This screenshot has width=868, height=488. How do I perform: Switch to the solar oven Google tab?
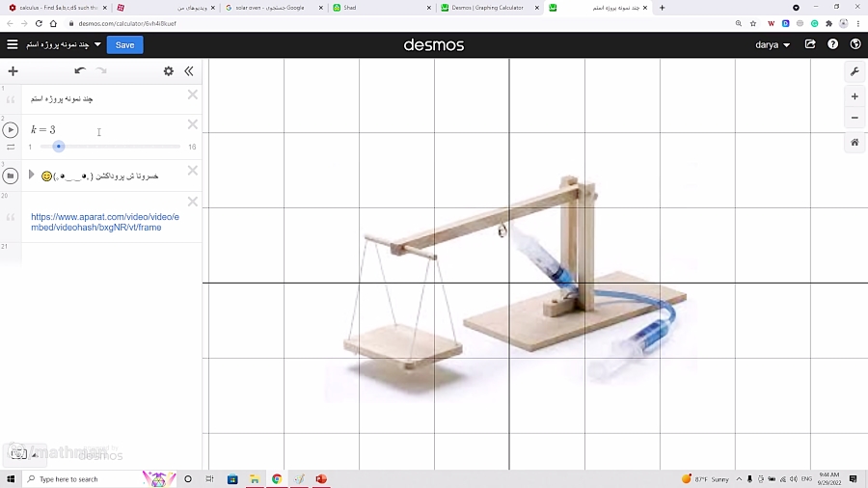pyautogui.click(x=274, y=8)
